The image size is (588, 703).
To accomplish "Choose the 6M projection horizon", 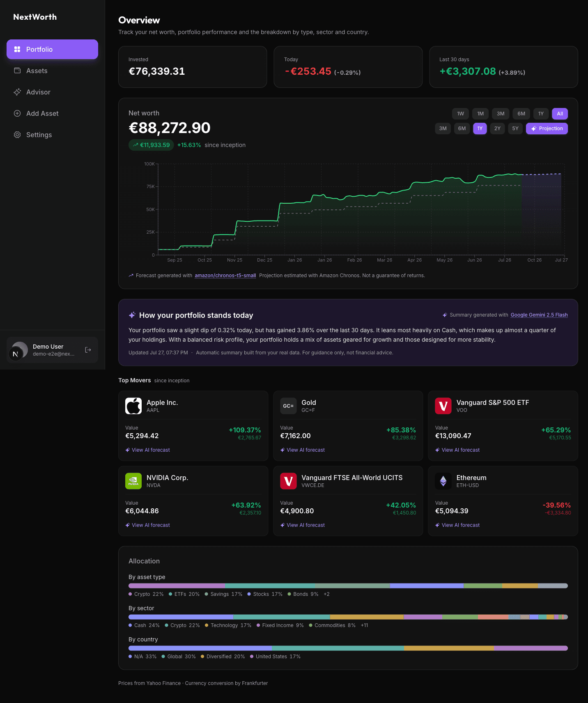I will [462, 129].
